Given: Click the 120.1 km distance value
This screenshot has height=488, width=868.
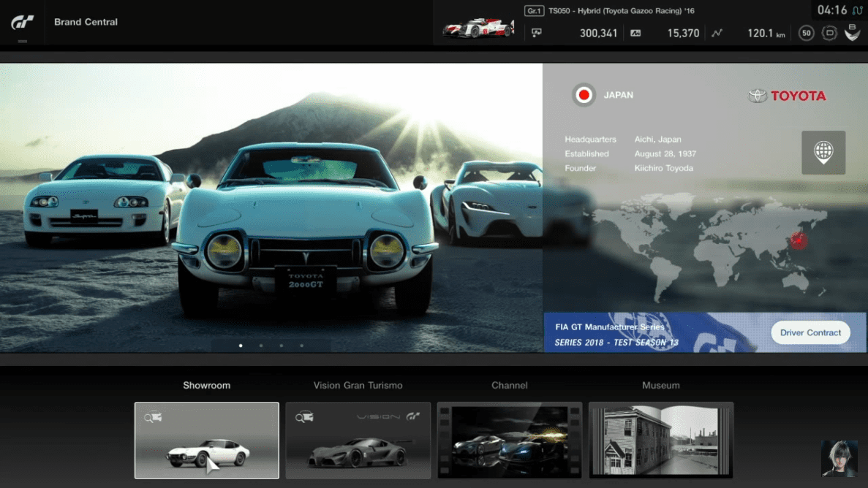Looking at the screenshot, I should [766, 33].
